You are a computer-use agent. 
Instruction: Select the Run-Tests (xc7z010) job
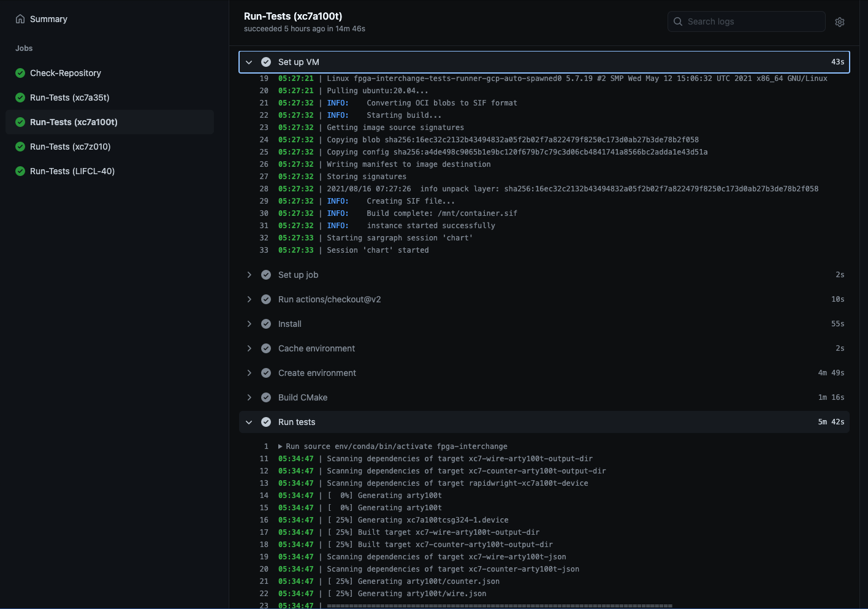point(70,147)
